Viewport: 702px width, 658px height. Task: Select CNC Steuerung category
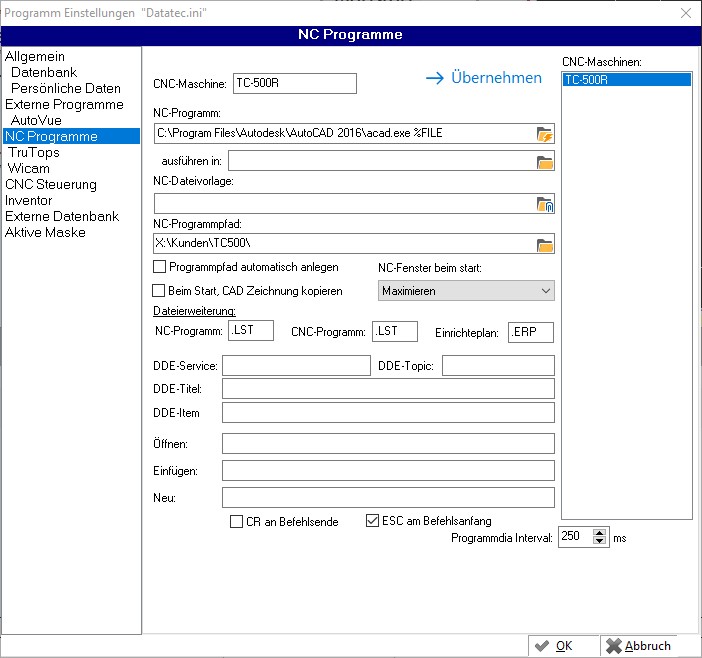coord(51,184)
